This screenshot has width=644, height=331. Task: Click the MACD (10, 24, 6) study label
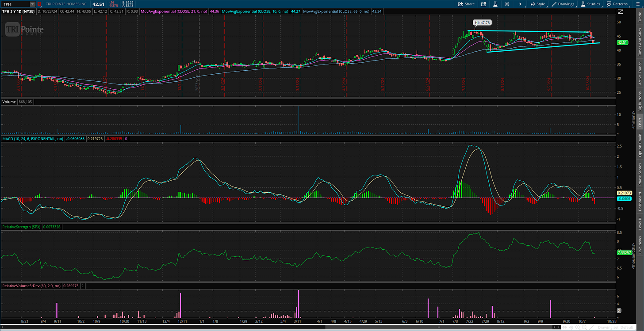click(32, 139)
